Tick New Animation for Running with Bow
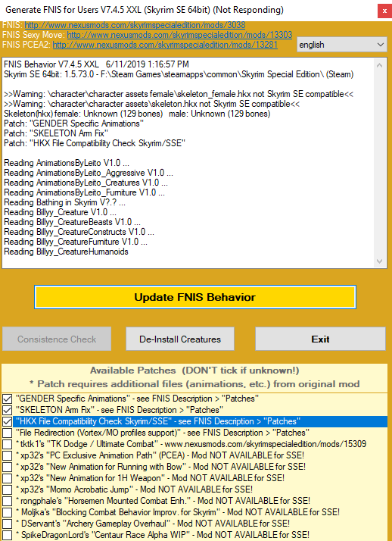The image size is (392, 541). (8, 468)
